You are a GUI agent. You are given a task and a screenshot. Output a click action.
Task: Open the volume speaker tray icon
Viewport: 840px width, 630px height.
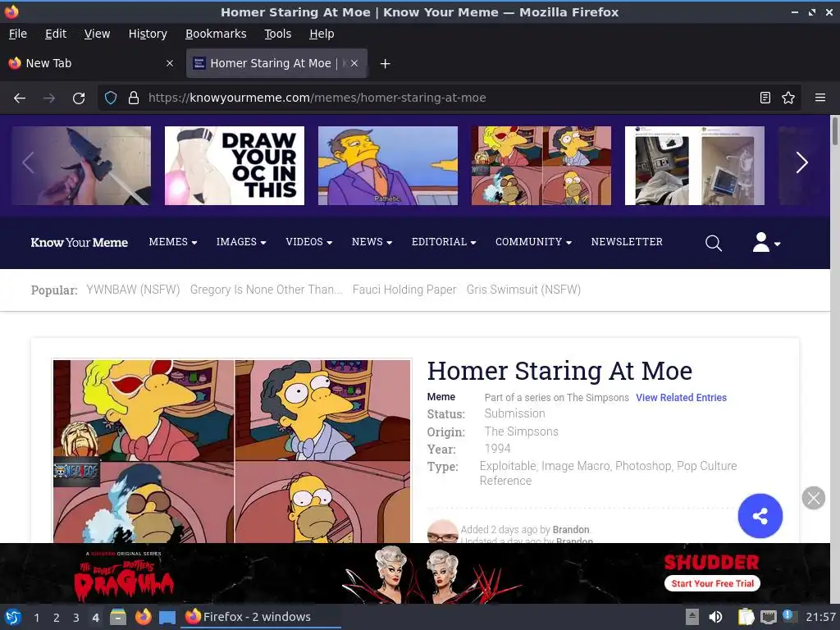(x=715, y=617)
